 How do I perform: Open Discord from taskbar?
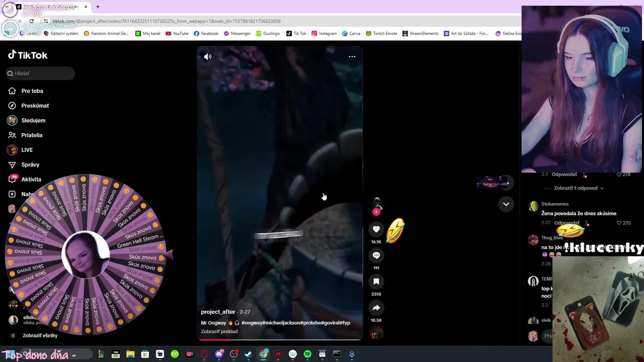point(219,354)
